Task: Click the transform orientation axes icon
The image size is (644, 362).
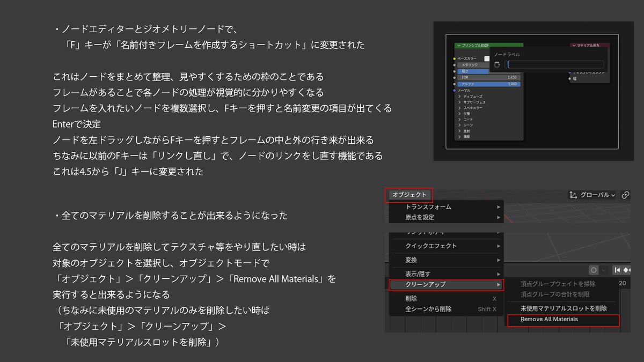Action: (x=573, y=195)
